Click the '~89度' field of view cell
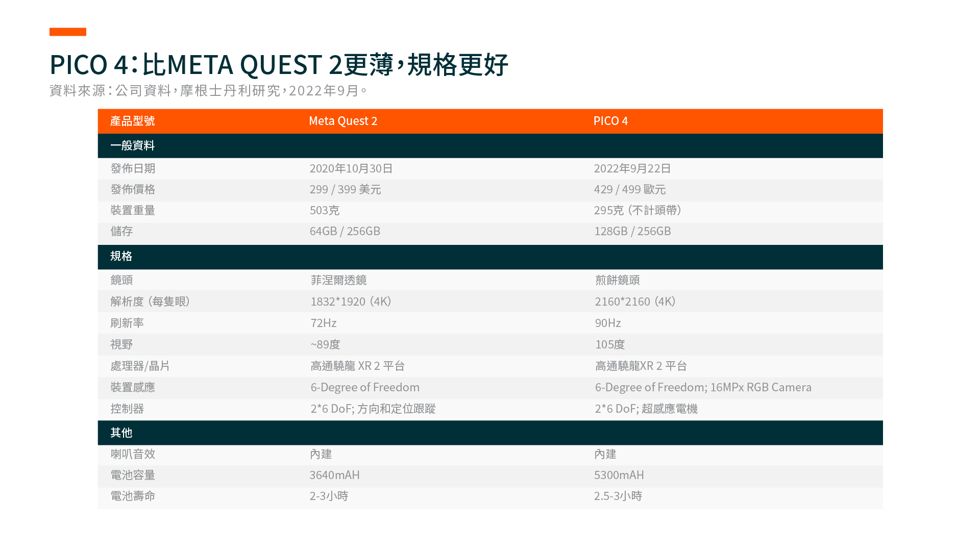Screen dimensions: 980x551 (x=325, y=344)
